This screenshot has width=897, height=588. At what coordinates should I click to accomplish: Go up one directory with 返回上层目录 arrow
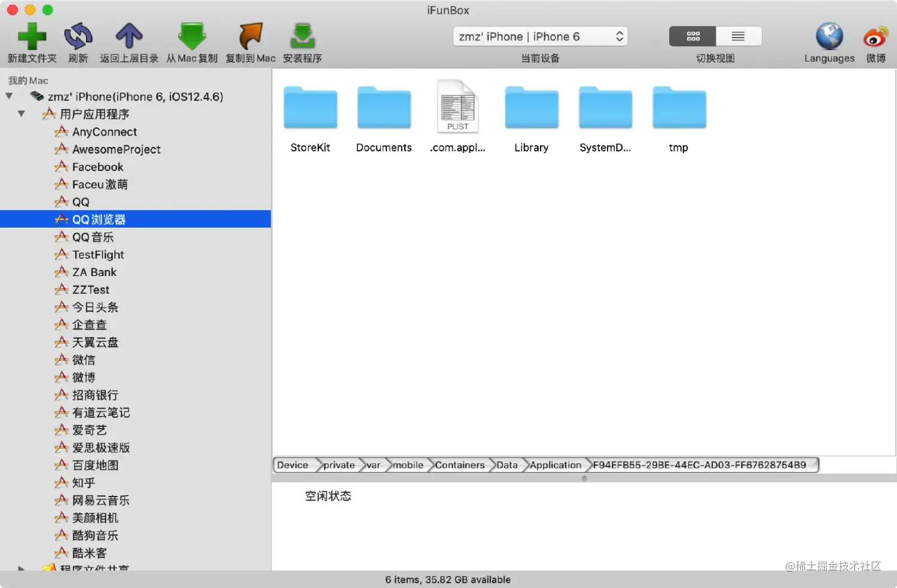[129, 37]
